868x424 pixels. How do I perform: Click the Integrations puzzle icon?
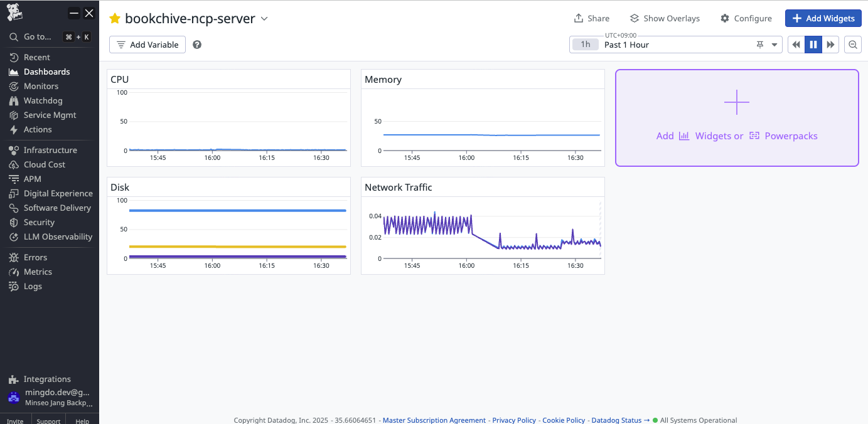pos(14,379)
